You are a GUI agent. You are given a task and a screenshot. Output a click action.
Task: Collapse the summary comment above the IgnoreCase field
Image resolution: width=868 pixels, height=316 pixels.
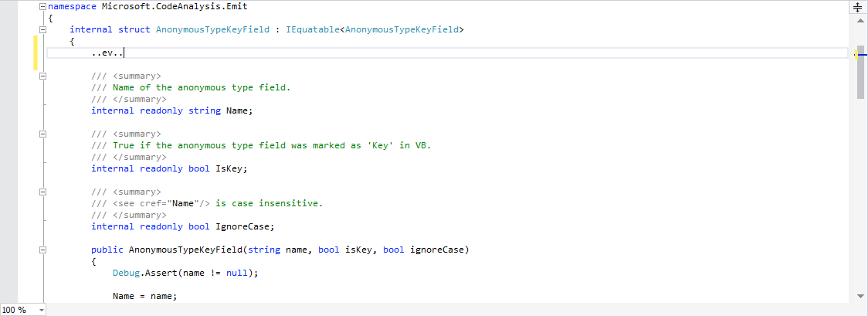42,192
